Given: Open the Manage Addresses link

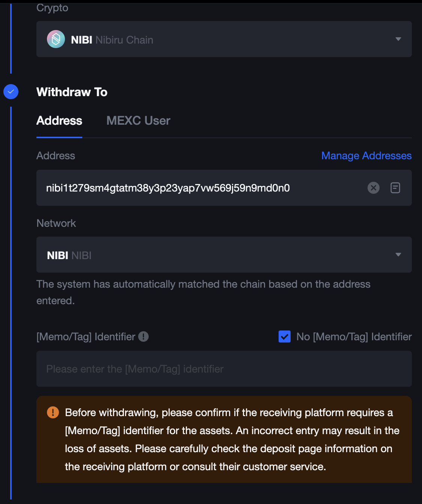Looking at the screenshot, I should pos(366,155).
